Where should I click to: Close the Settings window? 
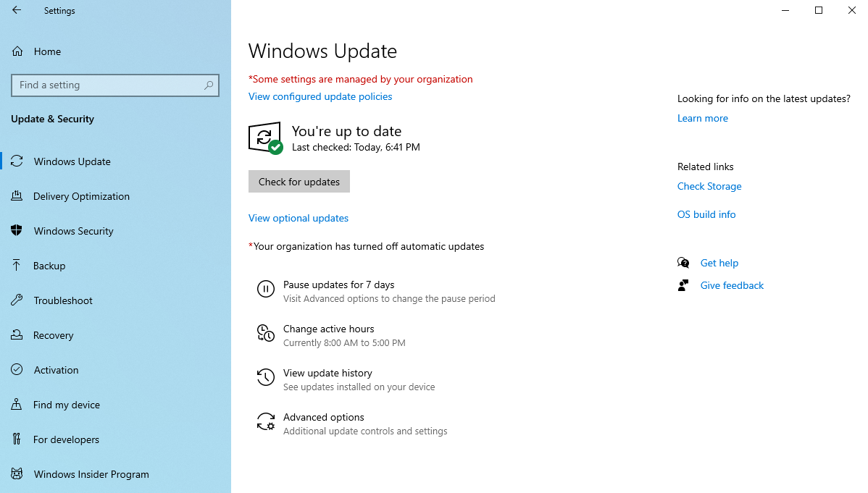pyautogui.click(x=851, y=10)
